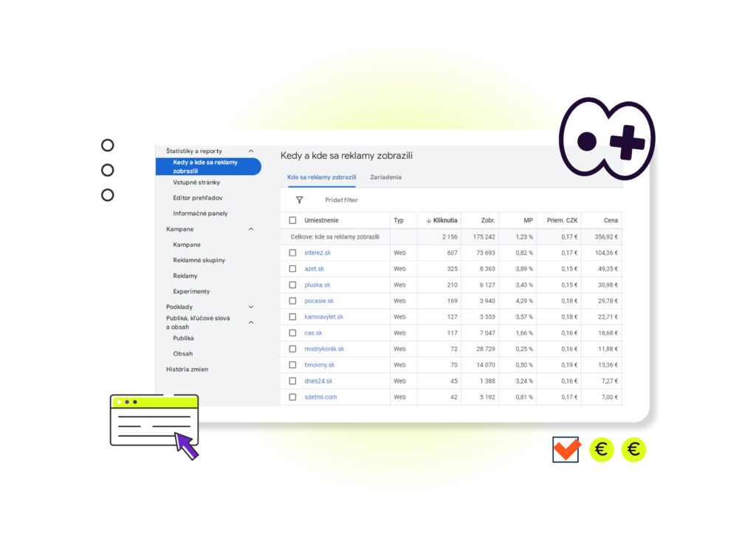
Task: Open the azet.sk placement link
Action: click(314, 269)
